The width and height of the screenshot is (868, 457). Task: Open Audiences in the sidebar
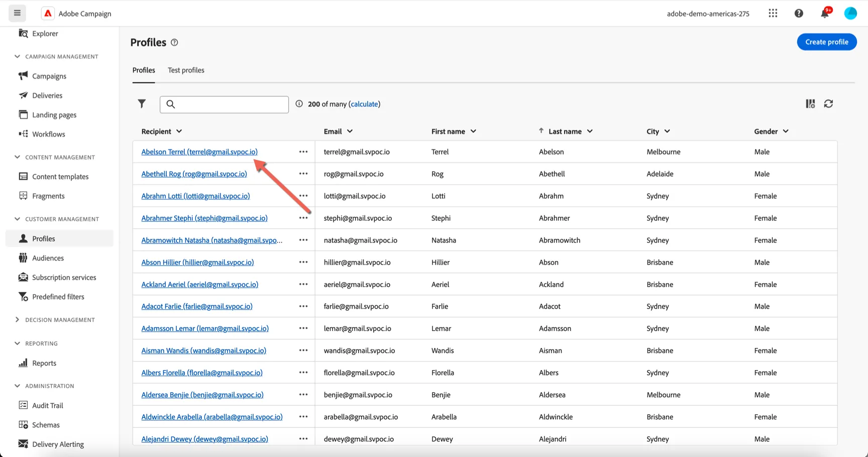(48, 258)
